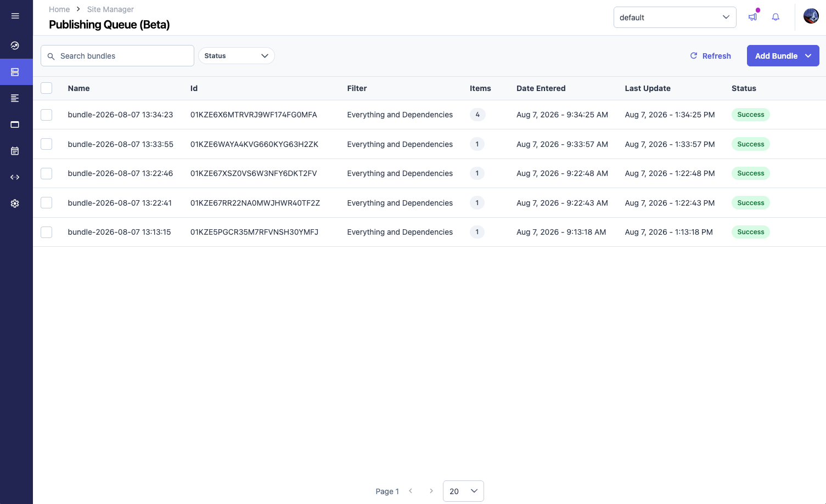Select the text lines sidebar icon
Screen dimensions: 826x504
(x=15, y=98)
